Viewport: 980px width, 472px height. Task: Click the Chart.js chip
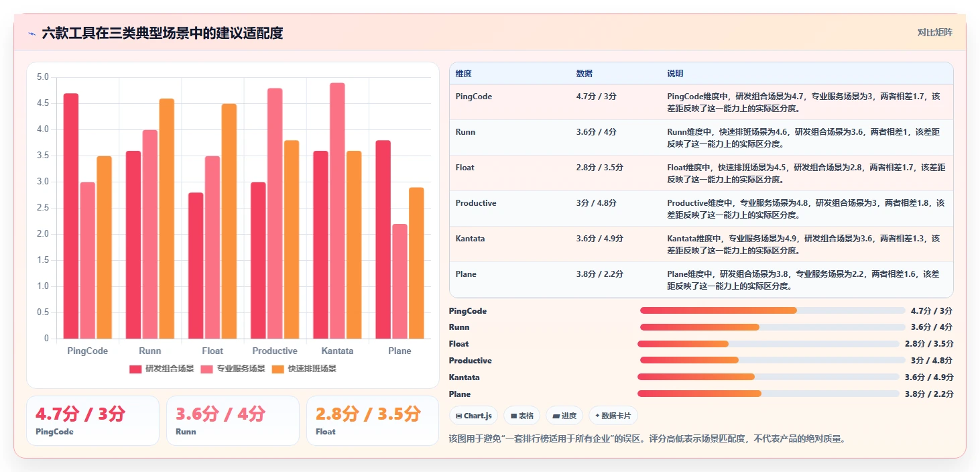click(473, 416)
